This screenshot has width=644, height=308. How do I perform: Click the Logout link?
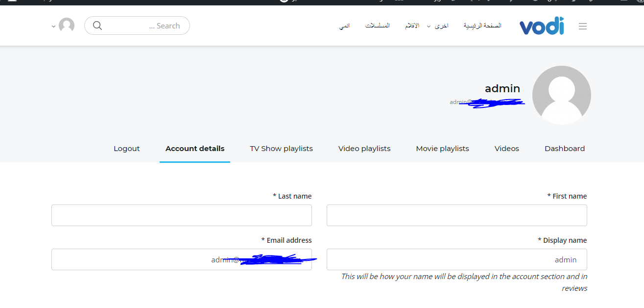pyautogui.click(x=127, y=149)
